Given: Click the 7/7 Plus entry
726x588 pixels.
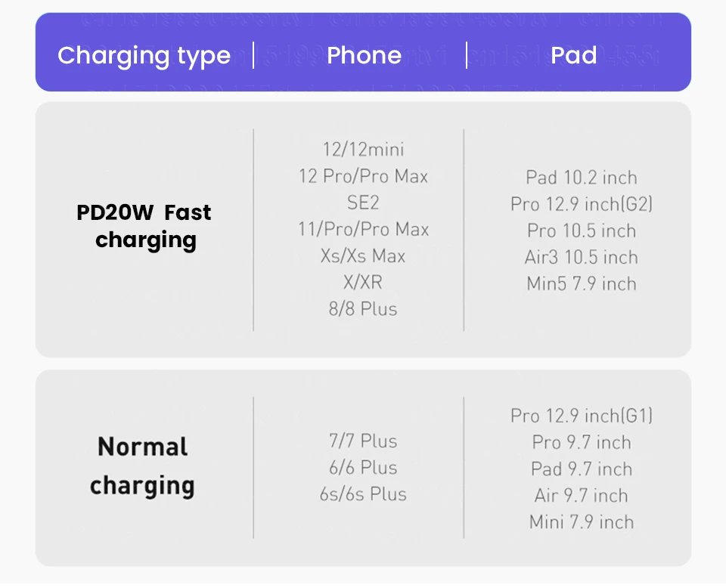Looking at the screenshot, I should pyautogui.click(x=363, y=441).
